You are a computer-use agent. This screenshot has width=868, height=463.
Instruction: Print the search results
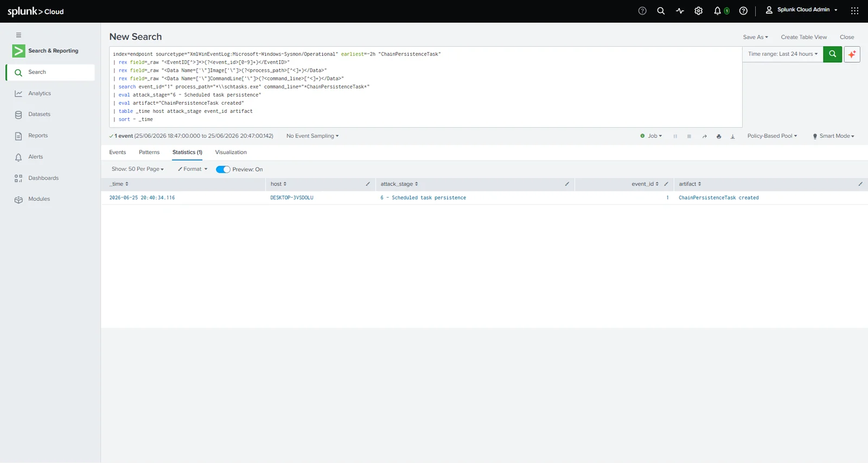[719, 136]
